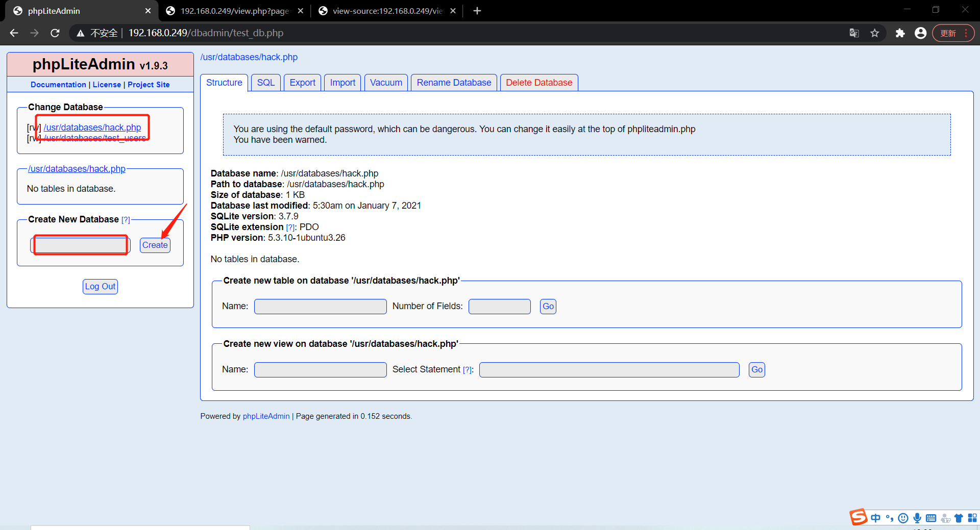Screen dimensions: 980x530
Task: Open the phpLiteAdmin footer link
Action: [266, 416]
